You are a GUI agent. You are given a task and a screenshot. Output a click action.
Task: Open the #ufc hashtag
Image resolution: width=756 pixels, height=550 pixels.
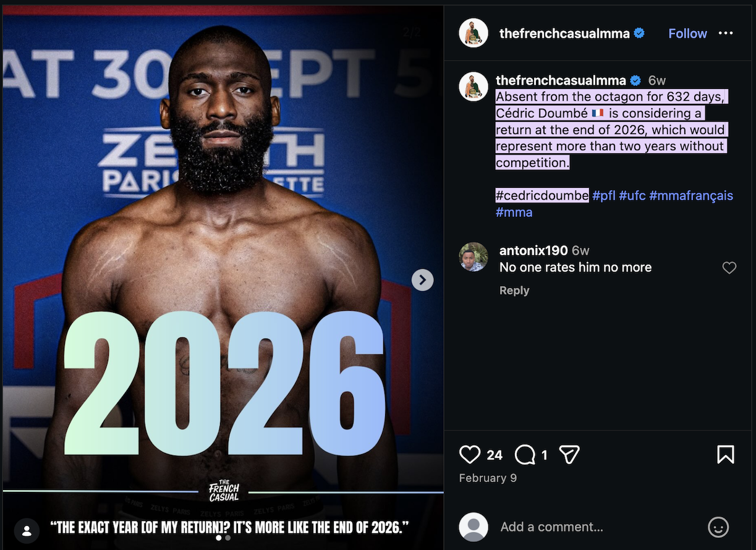click(632, 195)
